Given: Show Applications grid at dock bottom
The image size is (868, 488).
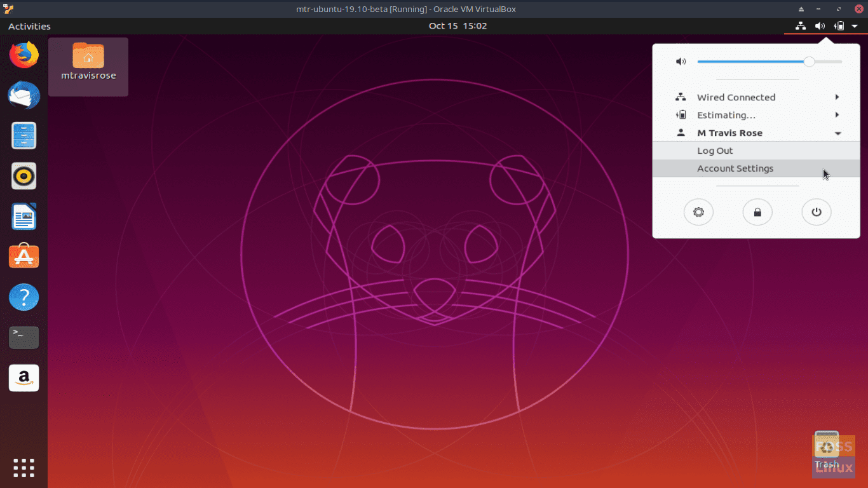Looking at the screenshot, I should (24, 468).
